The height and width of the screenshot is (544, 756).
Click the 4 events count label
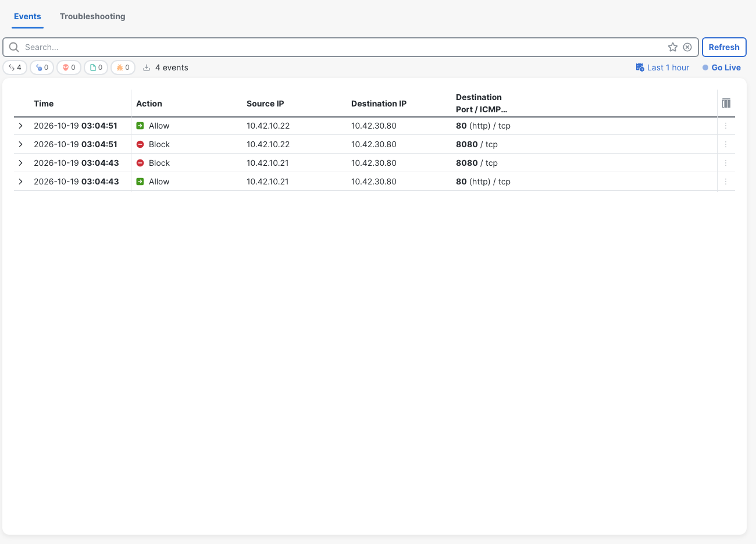pos(172,67)
